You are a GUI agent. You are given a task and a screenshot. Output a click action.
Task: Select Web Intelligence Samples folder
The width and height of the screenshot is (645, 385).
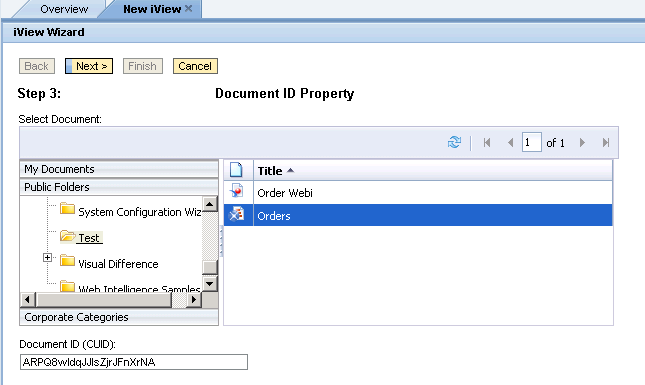pos(139,288)
